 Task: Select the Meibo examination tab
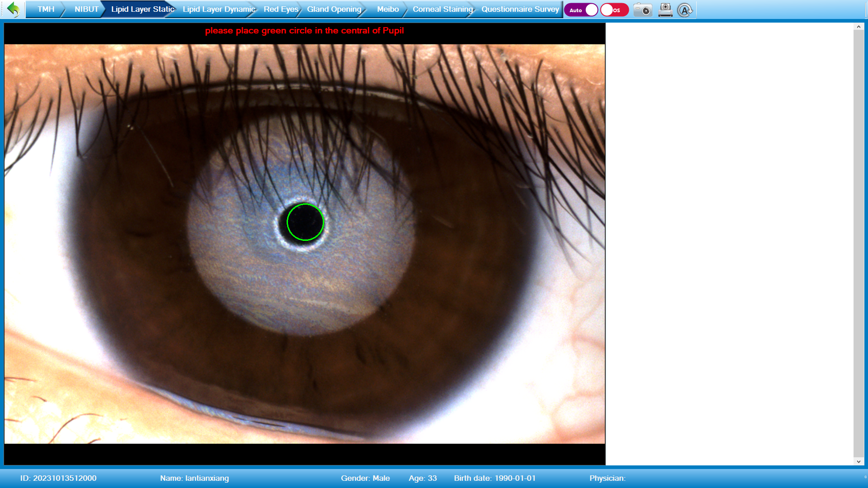click(x=388, y=9)
